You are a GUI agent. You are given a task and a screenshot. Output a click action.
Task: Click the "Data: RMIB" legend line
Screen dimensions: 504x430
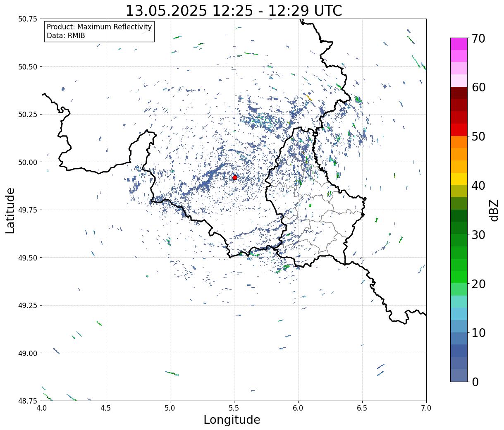[66, 36]
